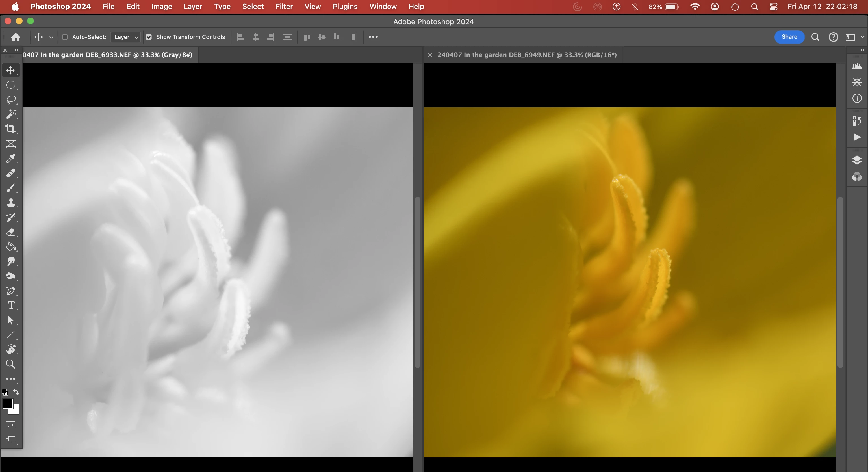868x472 pixels.
Task: Toggle Quick Mask mode
Action: pos(10,425)
